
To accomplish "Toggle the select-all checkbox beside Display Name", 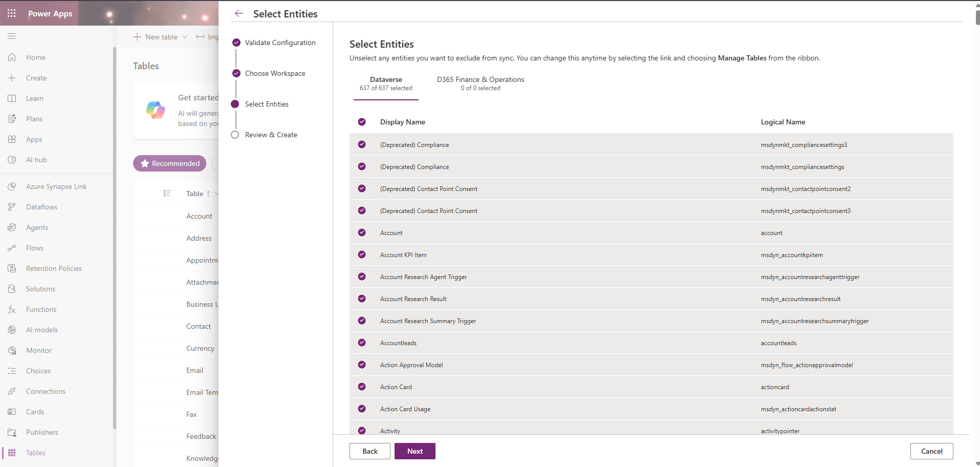I will [x=362, y=122].
